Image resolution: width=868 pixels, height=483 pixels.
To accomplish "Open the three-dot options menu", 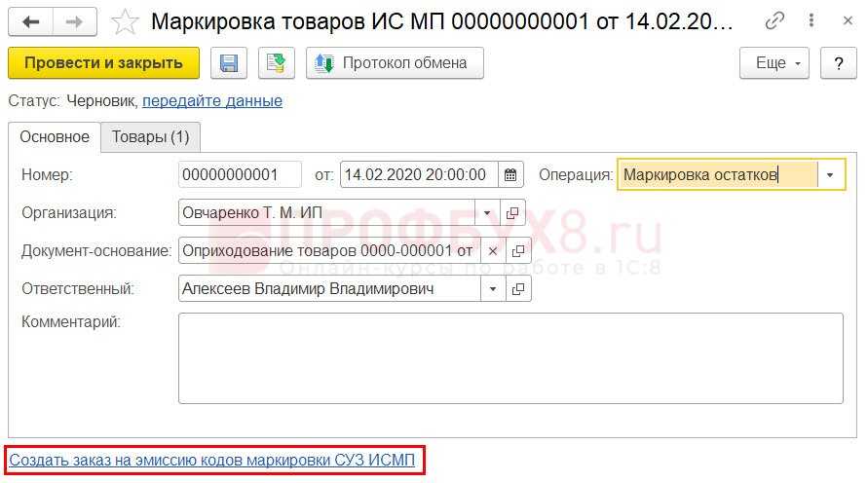I will point(811,21).
